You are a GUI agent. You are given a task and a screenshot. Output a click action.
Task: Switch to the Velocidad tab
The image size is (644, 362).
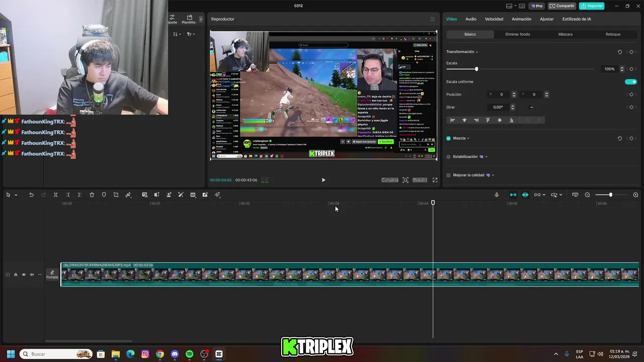494,19
